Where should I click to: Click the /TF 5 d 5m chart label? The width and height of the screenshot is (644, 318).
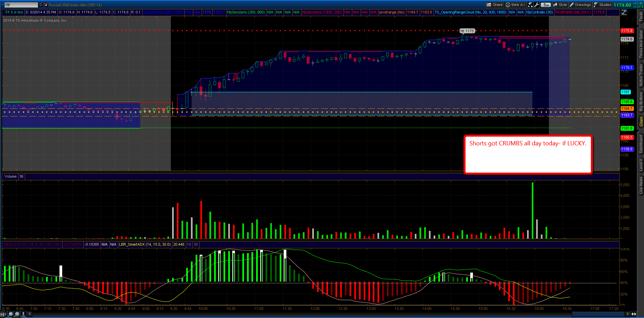coord(14,12)
